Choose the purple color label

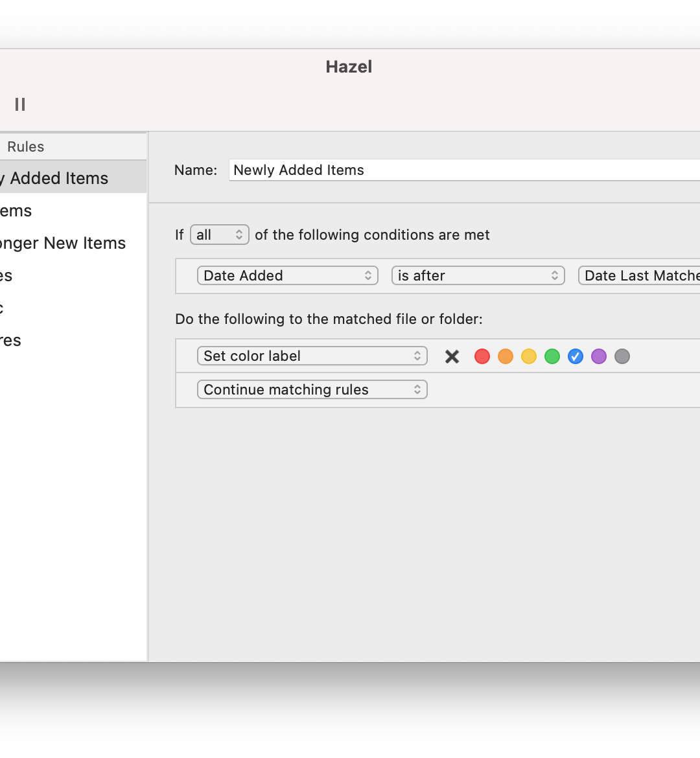(x=598, y=357)
